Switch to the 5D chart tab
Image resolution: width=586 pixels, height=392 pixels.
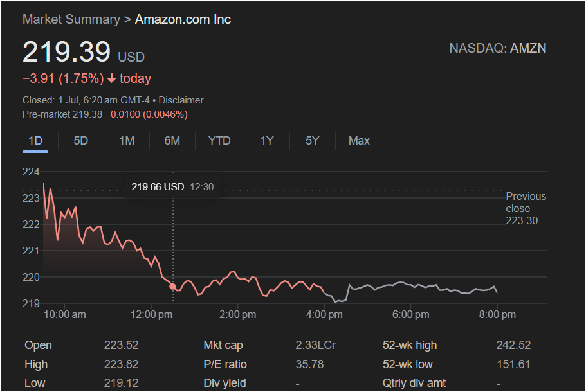pos(80,141)
